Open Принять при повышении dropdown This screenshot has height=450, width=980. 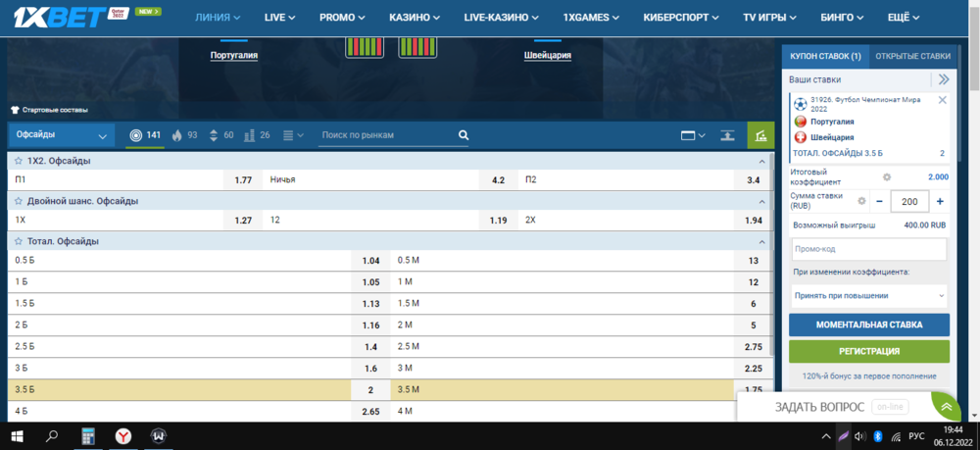868,296
